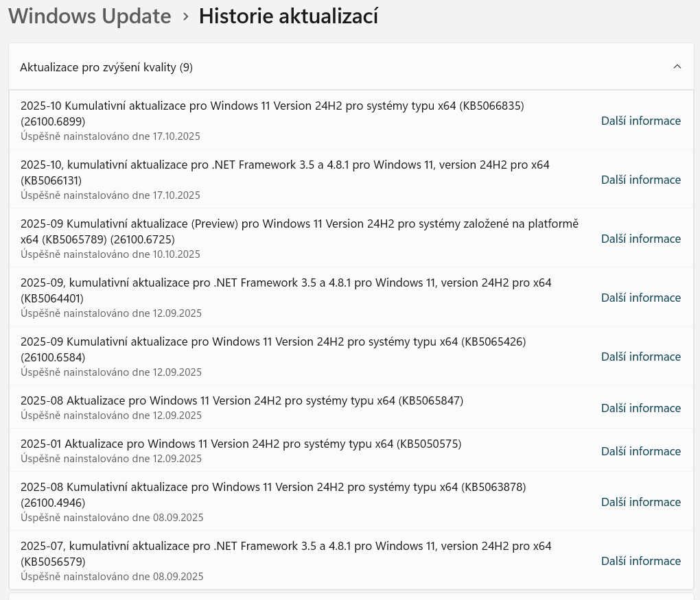Screen dimensions: 700x600
Task: Open Další informace for KB5050575
Action: pos(640,451)
